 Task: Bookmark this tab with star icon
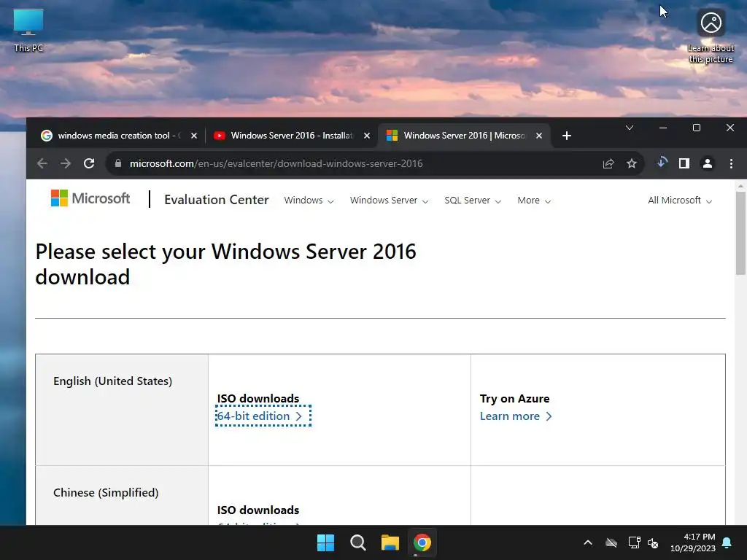(631, 163)
